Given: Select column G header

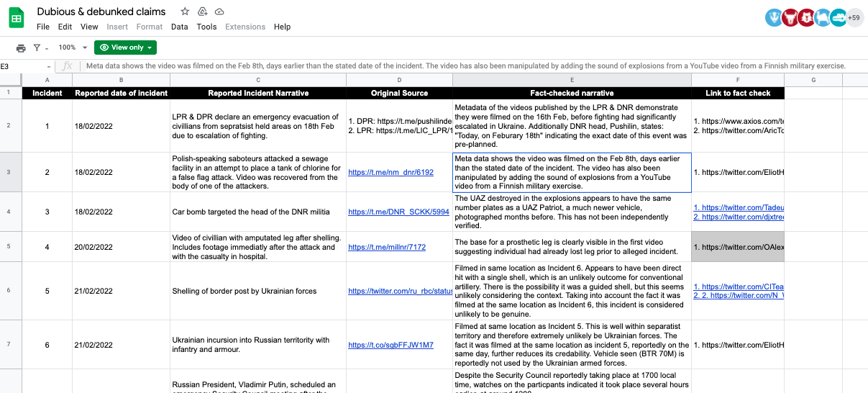Looking at the screenshot, I should (813, 80).
